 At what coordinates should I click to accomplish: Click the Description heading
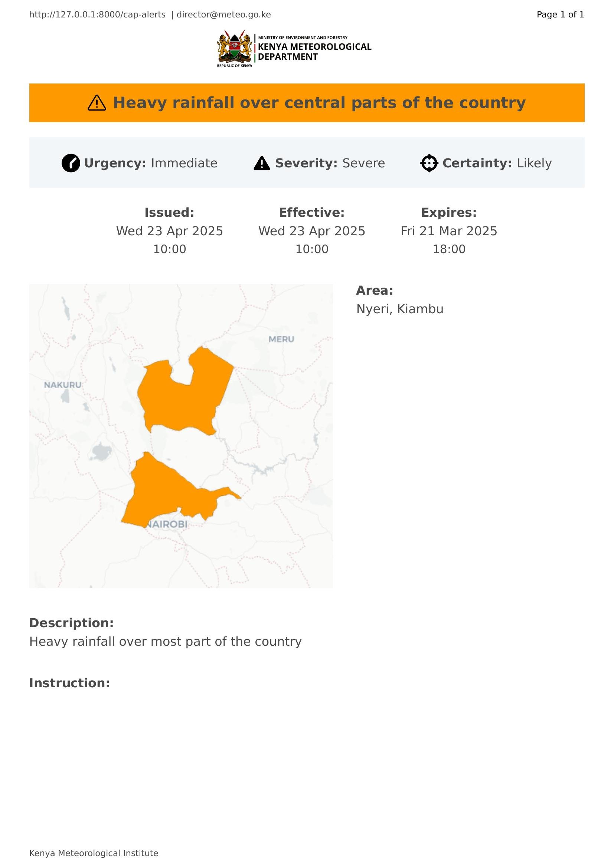coord(71,623)
